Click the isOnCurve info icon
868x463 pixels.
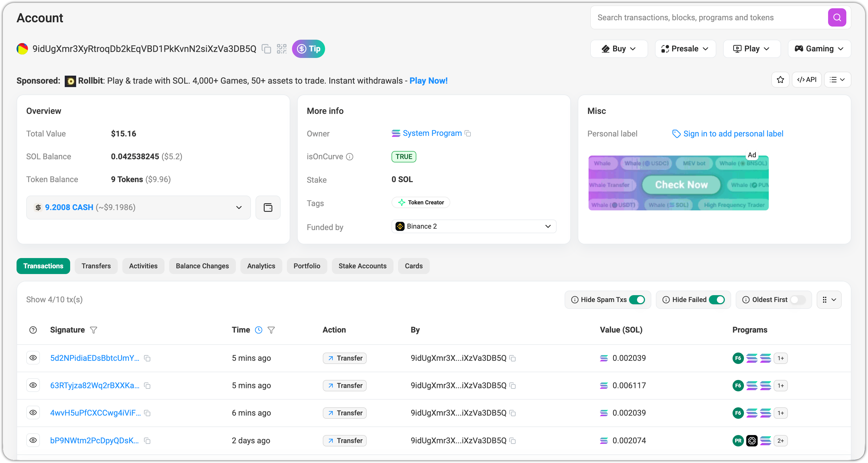coord(350,157)
